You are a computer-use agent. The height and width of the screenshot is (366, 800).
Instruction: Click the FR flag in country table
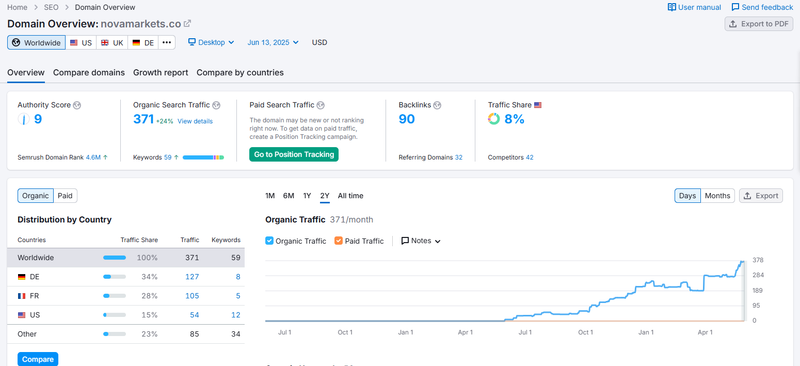21,296
